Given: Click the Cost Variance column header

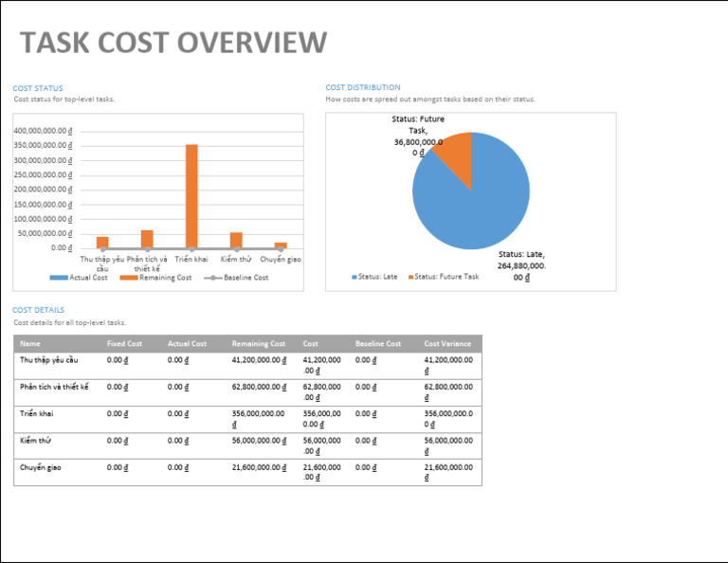Looking at the screenshot, I should pos(447,343).
